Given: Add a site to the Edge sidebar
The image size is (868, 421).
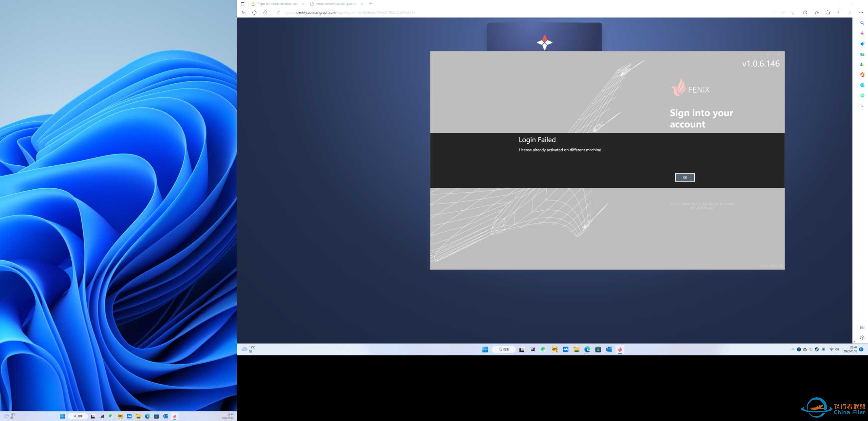Looking at the screenshot, I should tap(862, 107).
